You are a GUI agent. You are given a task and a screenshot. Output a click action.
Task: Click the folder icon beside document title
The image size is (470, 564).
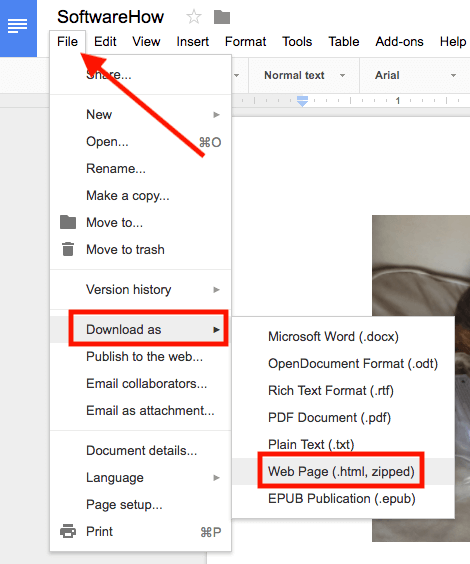(222, 17)
